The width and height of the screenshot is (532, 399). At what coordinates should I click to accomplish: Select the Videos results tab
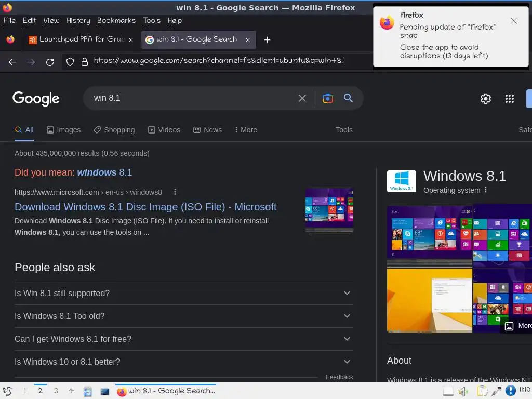tap(164, 130)
